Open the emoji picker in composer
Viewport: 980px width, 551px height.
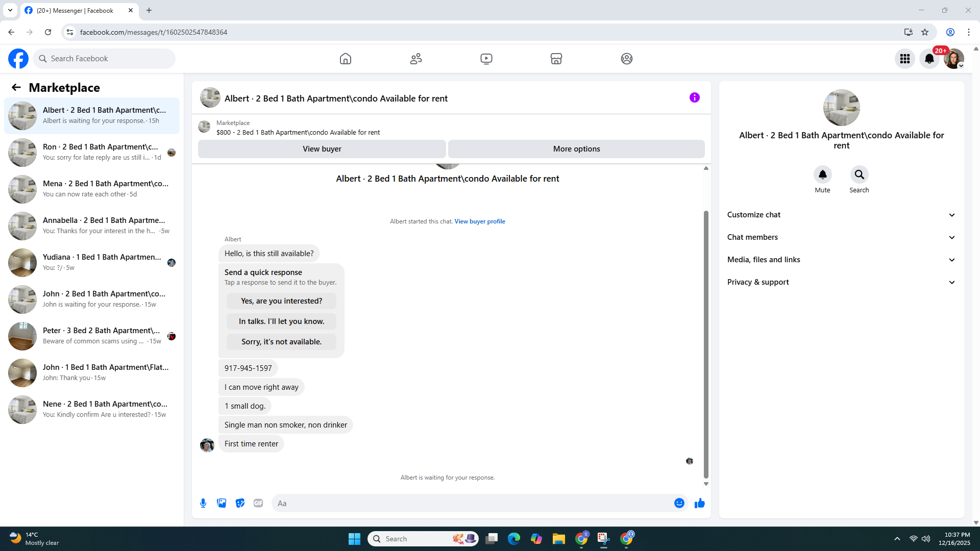(679, 503)
